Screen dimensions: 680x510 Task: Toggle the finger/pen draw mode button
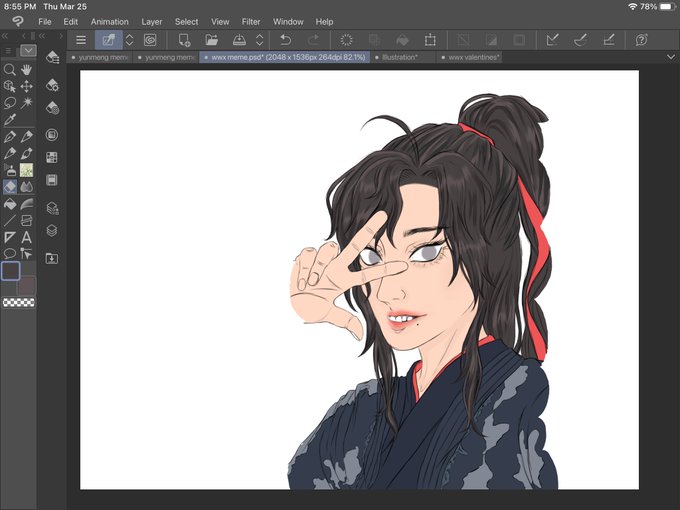(109, 40)
